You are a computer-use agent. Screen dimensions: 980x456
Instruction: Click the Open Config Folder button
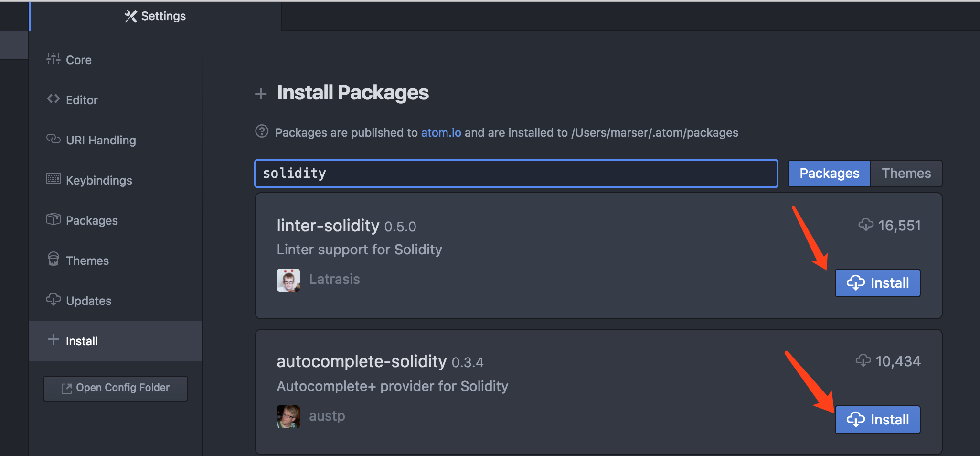pyautogui.click(x=116, y=388)
